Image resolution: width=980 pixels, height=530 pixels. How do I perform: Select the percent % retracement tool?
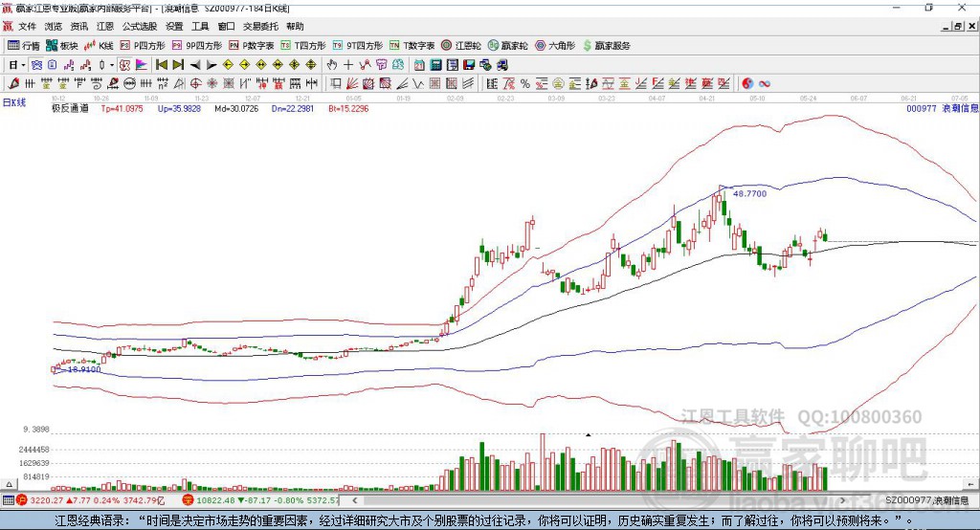click(525, 84)
